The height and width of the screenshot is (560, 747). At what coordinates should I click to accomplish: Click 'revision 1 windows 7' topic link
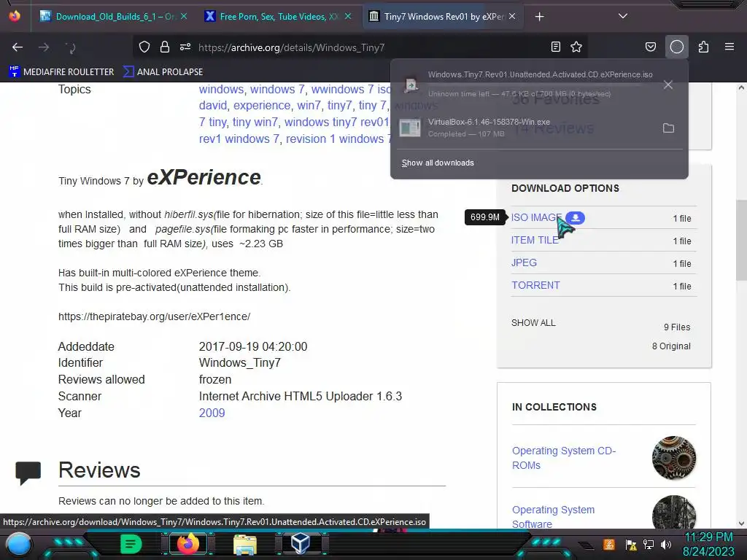[x=338, y=139]
